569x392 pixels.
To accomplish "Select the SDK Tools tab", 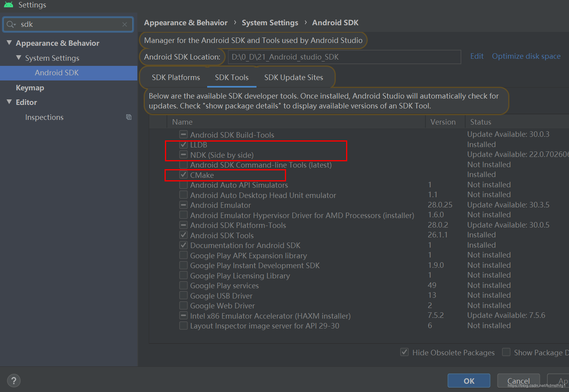I will coord(232,78).
